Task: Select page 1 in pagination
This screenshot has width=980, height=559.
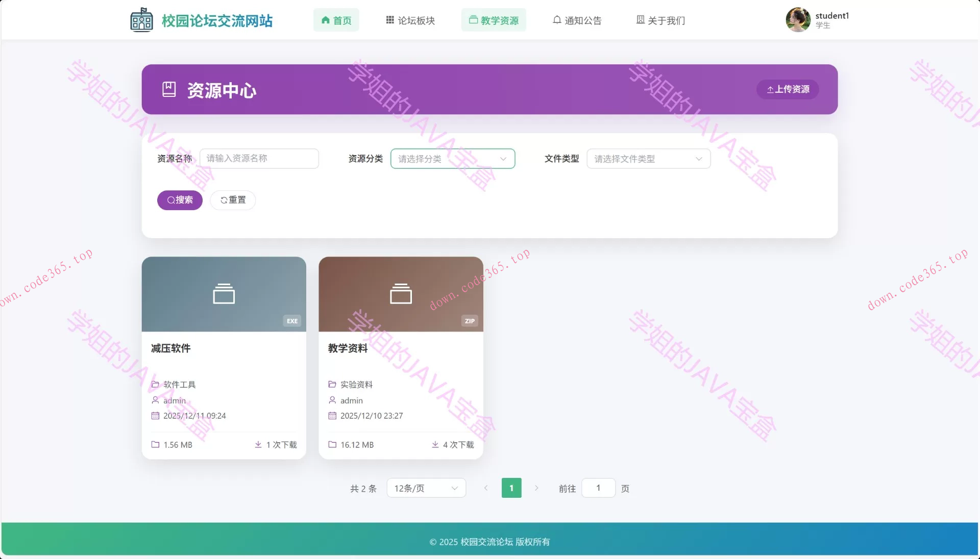Action: click(511, 488)
